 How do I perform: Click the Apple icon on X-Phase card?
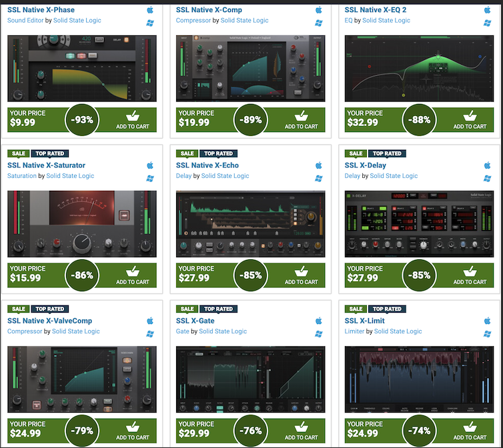click(150, 10)
